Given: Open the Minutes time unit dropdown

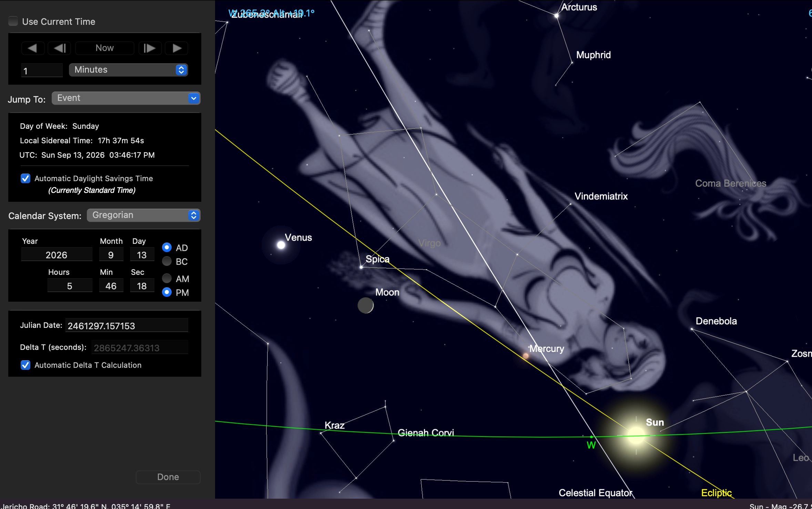Looking at the screenshot, I should pyautogui.click(x=128, y=70).
